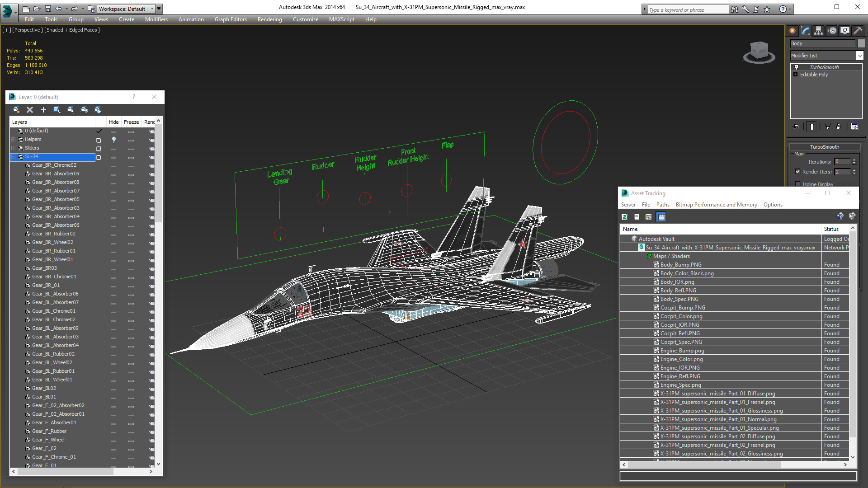This screenshot has height=488, width=868.
Task: Click the Configure Modifier Sets icon
Action: point(854,127)
